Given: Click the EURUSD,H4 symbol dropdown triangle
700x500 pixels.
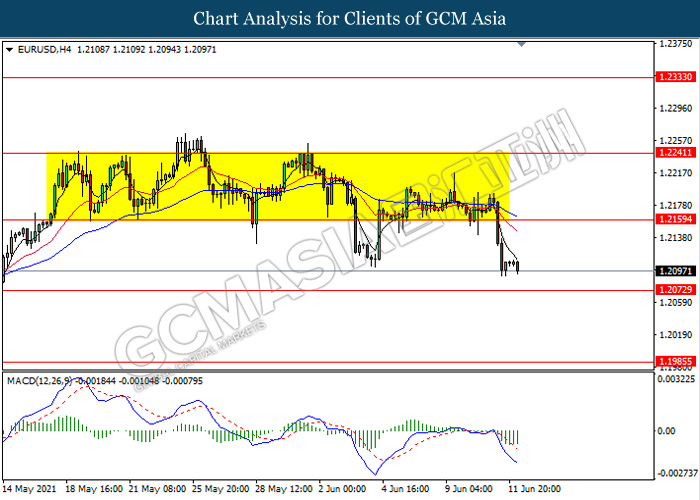Looking at the screenshot, I should point(9,50).
